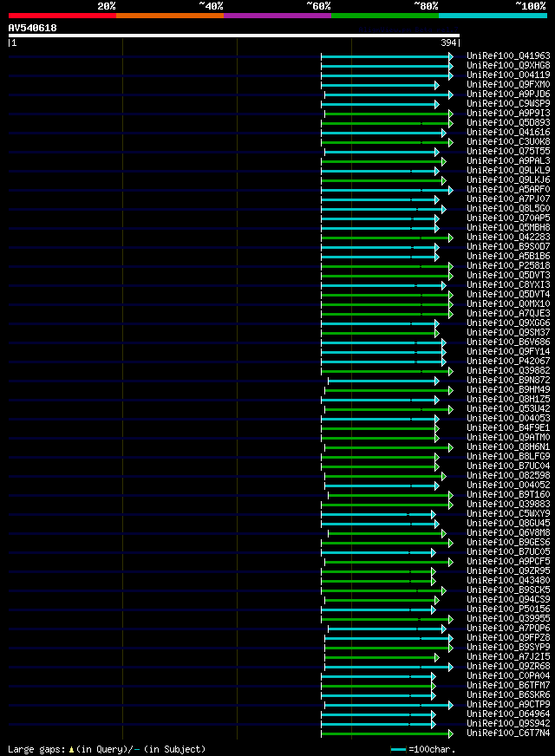555x756 pixels.
Task: Click label UniRef100_B9N872
Action: (x=508, y=381)
